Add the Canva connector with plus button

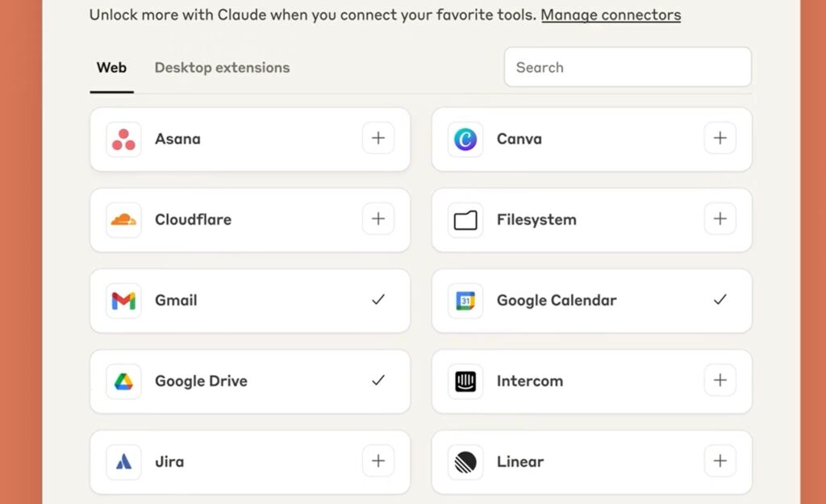pos(720,138)
